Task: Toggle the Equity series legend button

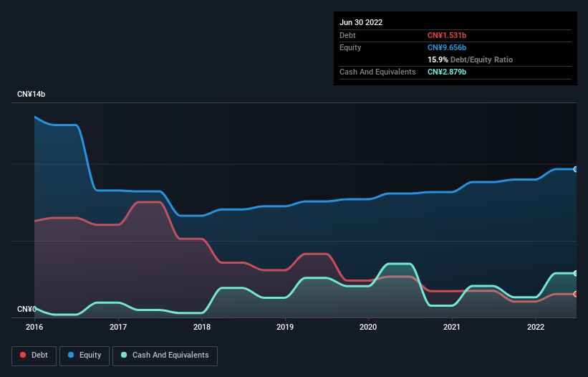Action: coord(85,355)
